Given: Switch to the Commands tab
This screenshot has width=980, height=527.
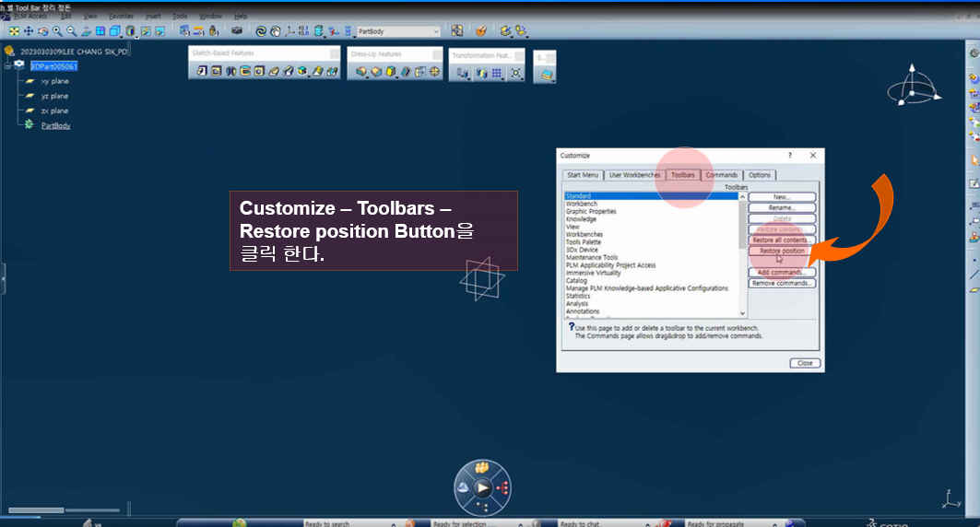Looking at the screenshot, I should (722, 175).
